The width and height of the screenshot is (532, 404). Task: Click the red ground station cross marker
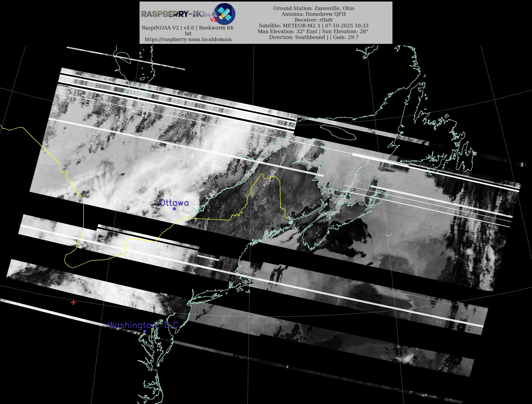pyautogui.click(x=73, y=302)
